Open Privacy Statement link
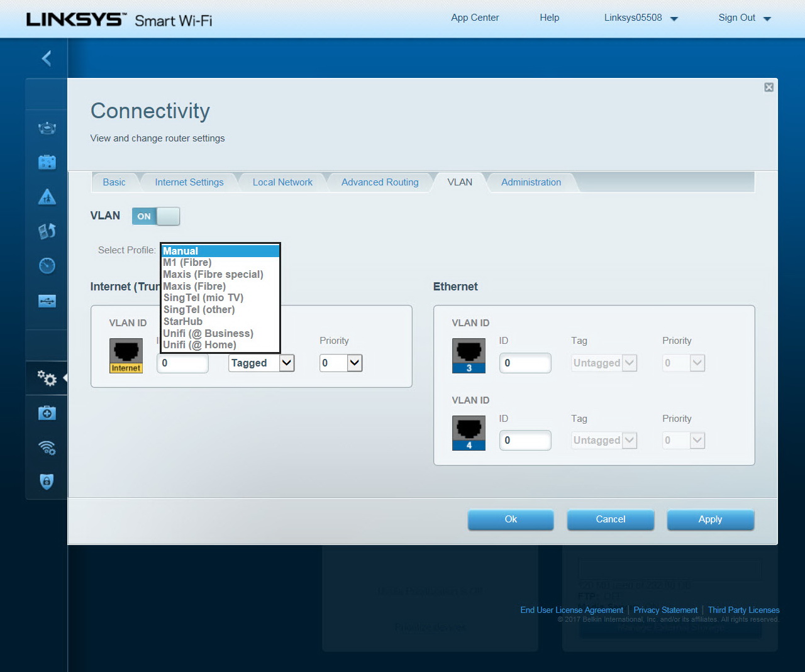This screenshot has height=672, width=805. (x=665, y=610)
